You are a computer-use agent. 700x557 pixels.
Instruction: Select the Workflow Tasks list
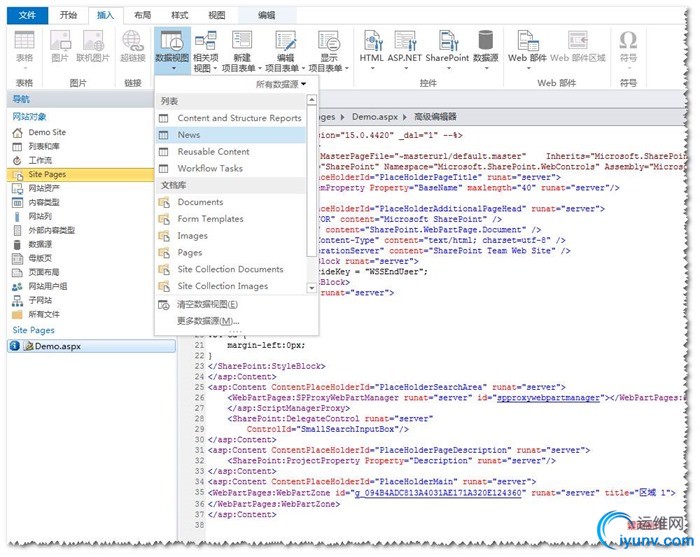(x=231, y=169)
